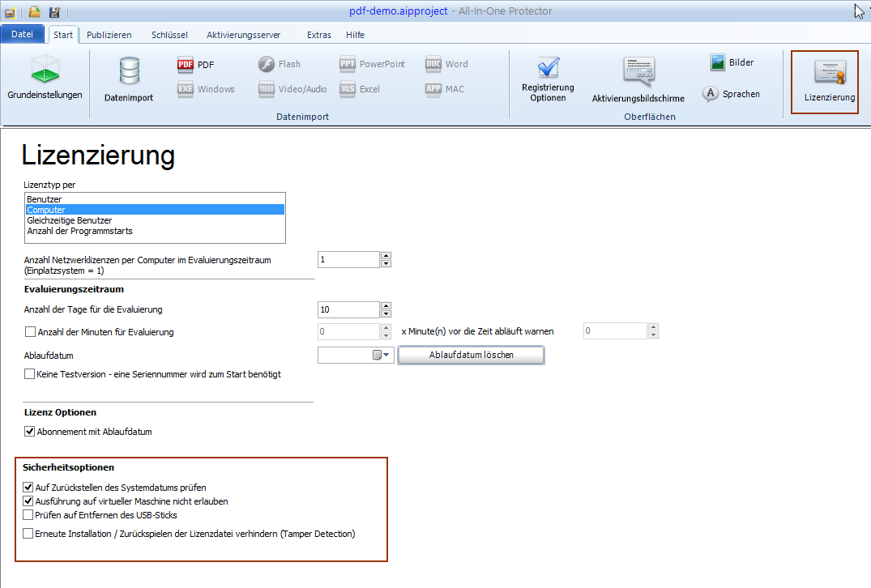Disable Abonnement mit Ablaufdatum checkbox
The width and height of the screenshot is (871, 588).
30,432
